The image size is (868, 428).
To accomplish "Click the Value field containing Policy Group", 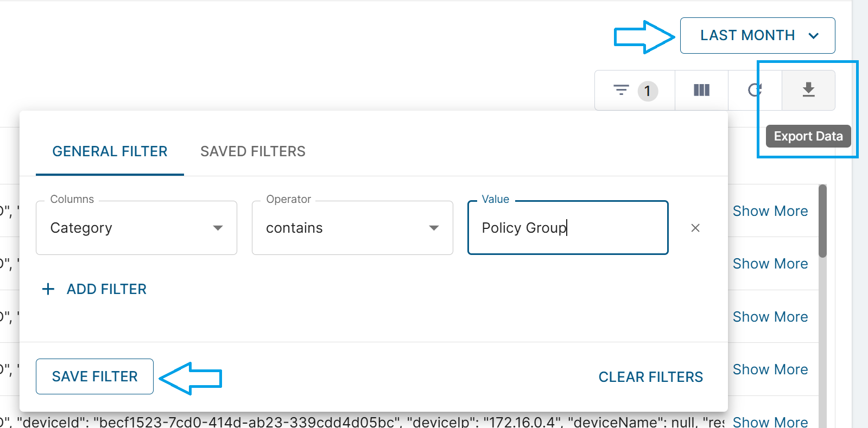I will pos(567,228).
